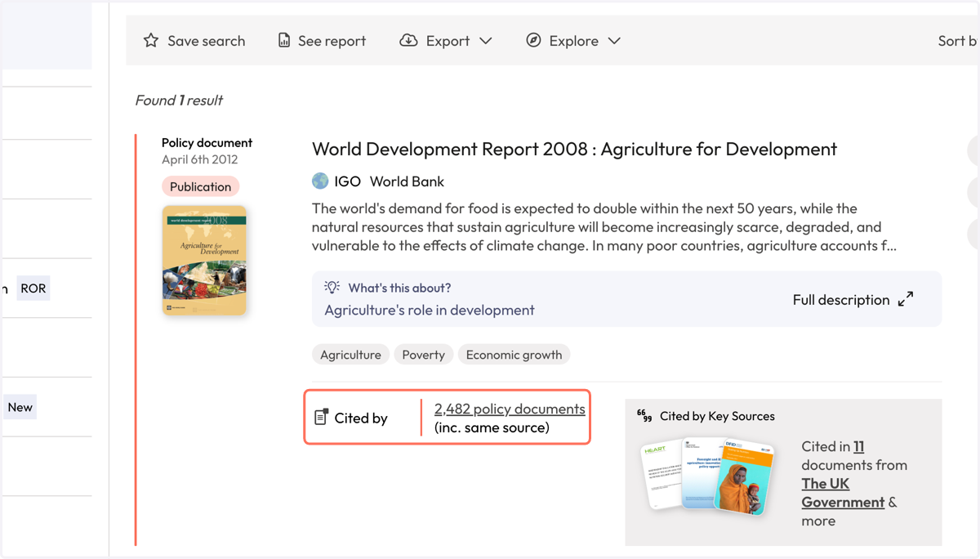Click the New badge in sidebar
980x559 pixels.
coord(20,407)
